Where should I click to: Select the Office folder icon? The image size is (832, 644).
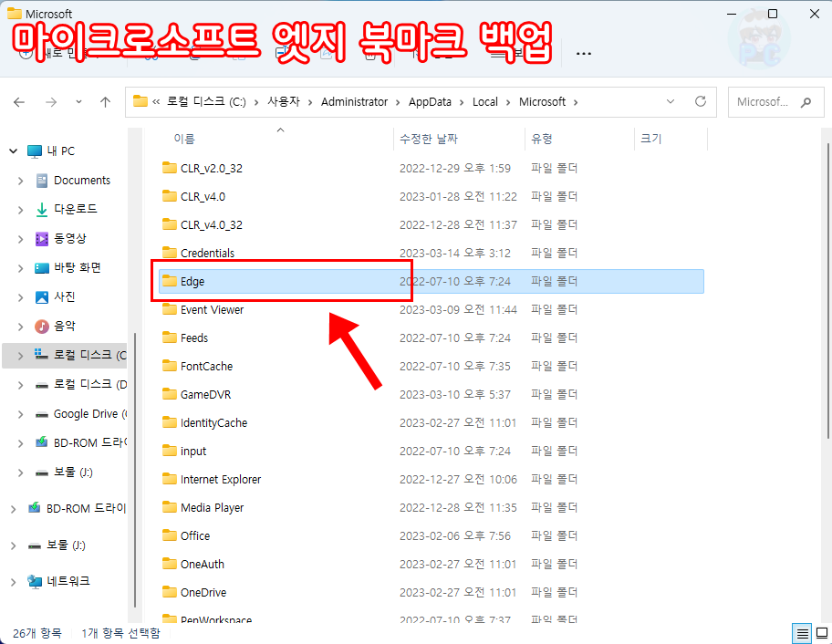(170, 535)
